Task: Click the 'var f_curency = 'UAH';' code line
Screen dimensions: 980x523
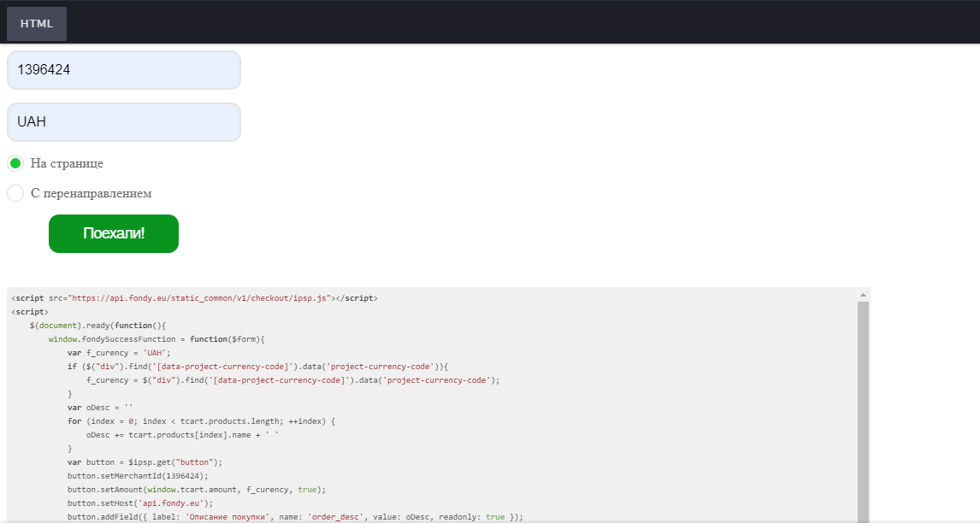Action: pos(119,353)
